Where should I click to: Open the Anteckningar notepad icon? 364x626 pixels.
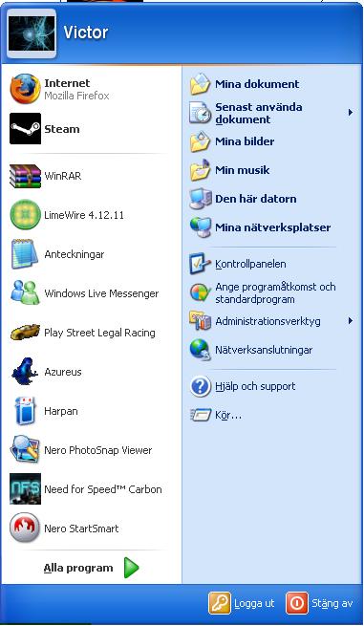tap(25, 254)
